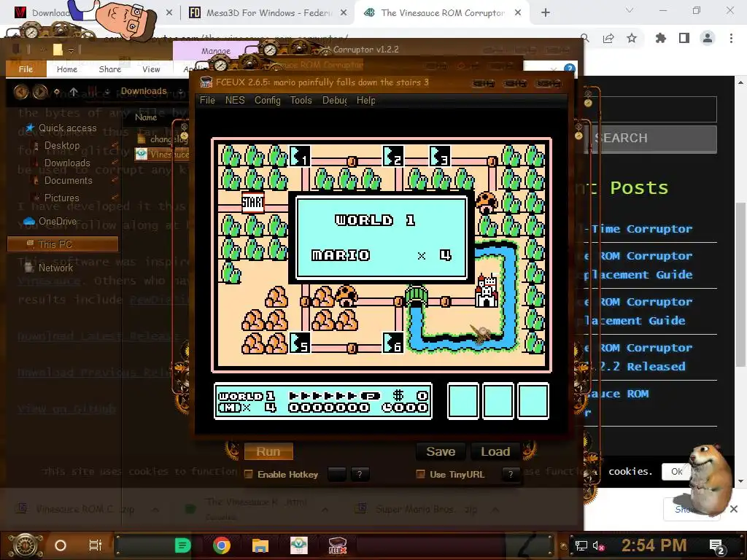Click the Explorer forward arrow button

point(39,91)
